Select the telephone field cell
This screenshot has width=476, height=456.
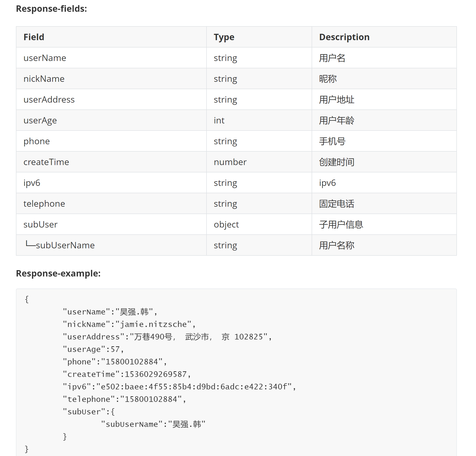111,204
